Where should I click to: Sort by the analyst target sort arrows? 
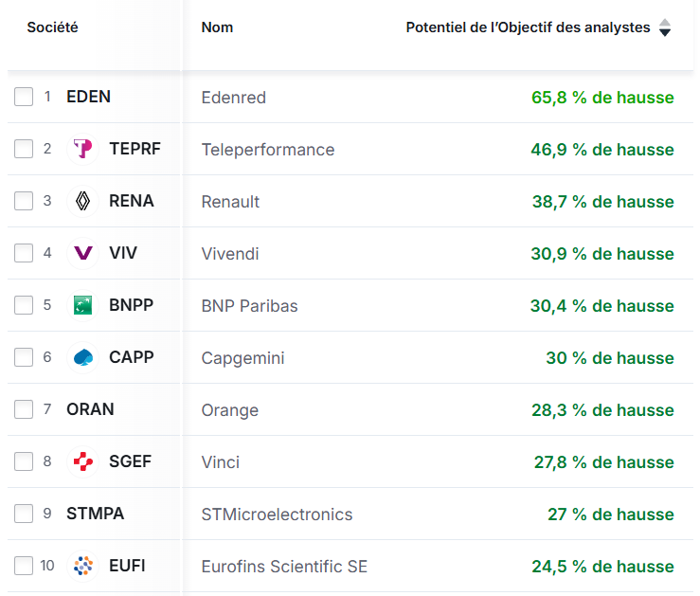click(x=665, y=27)
